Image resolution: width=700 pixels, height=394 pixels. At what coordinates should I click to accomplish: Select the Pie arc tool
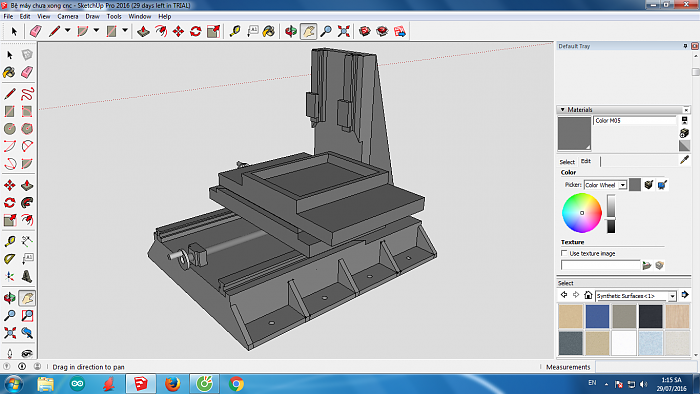coord(27,163)
